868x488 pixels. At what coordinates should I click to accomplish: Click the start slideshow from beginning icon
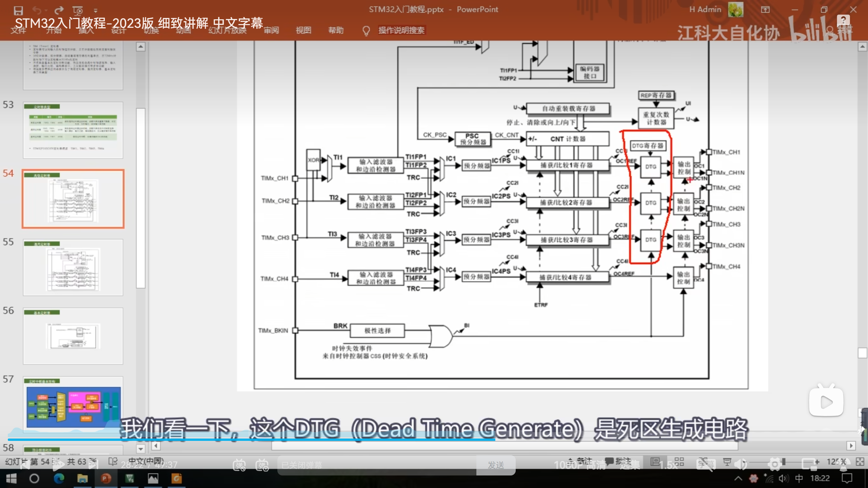[x=78, y=11]
